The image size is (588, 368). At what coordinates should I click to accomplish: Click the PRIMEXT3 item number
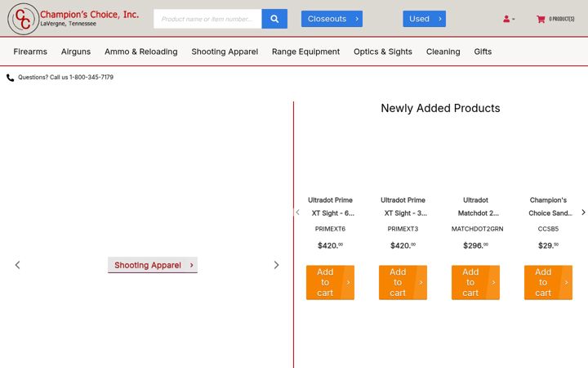(x=403, y=229)
